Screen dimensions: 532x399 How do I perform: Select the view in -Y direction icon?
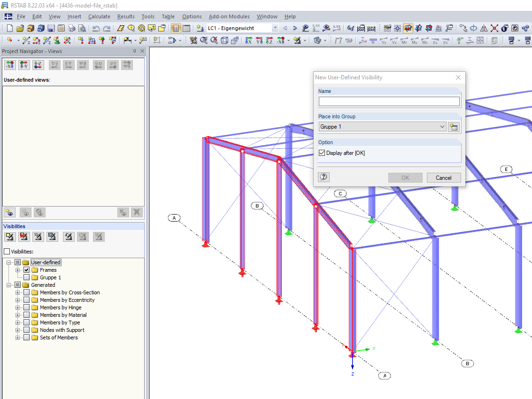point(24,65)
